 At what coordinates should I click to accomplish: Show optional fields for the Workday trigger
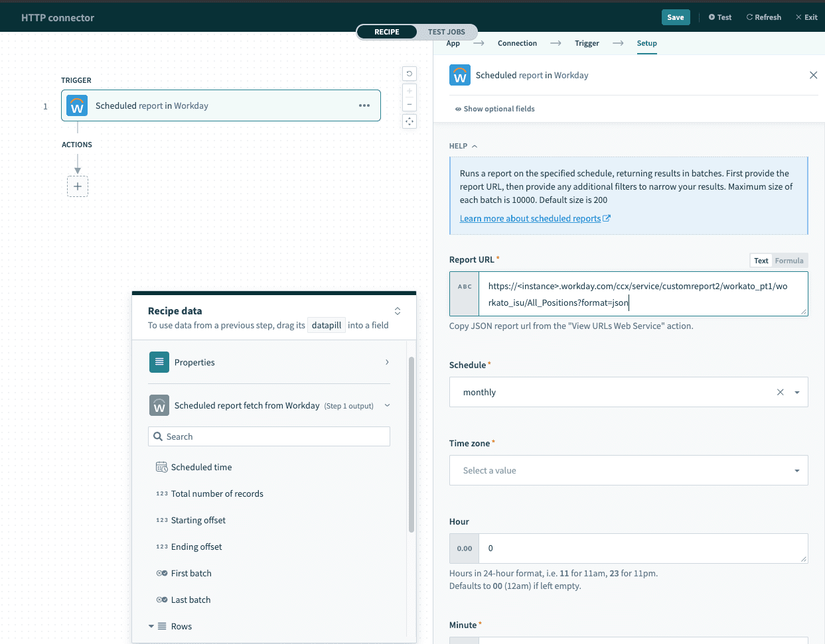494,108
